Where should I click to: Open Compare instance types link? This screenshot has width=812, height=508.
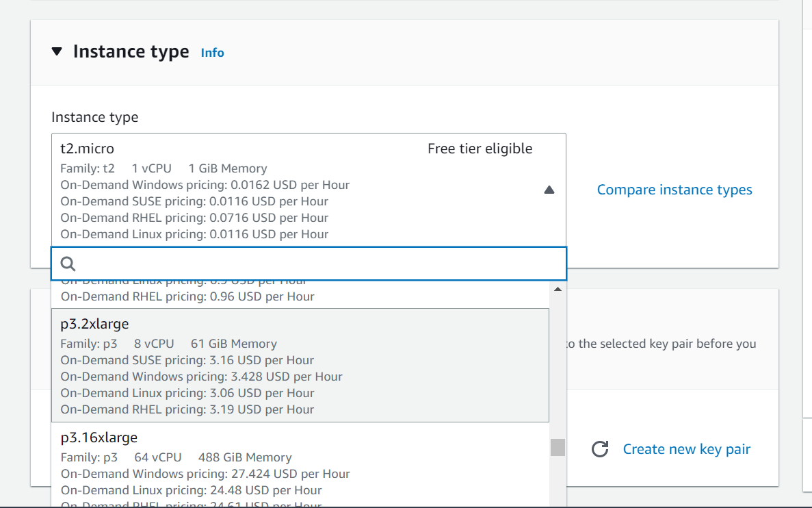point(675,190)
